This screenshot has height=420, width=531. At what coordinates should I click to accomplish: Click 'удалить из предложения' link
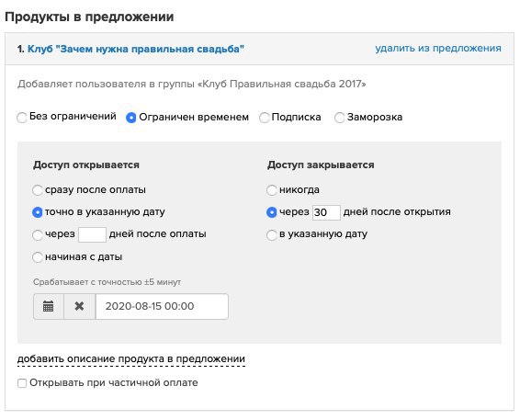point(438,49)
